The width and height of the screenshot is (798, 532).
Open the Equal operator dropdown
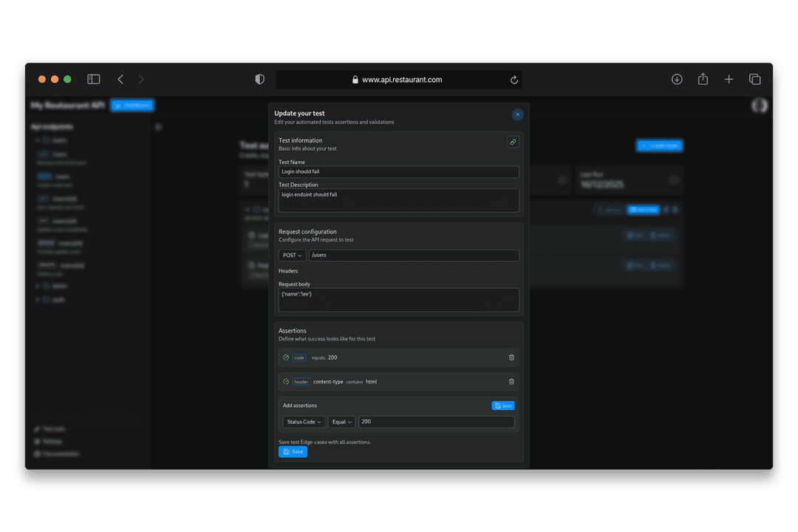(342, 421)
